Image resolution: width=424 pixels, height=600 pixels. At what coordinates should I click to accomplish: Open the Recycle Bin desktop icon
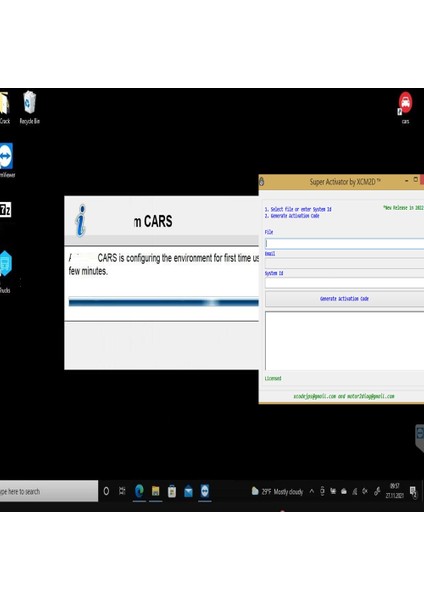29,107
